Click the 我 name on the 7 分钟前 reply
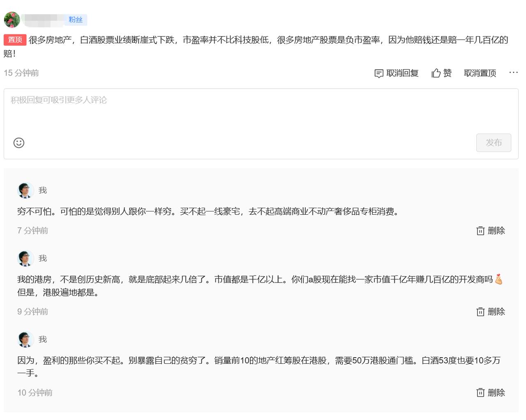526x420 pixels. [43, 190]
